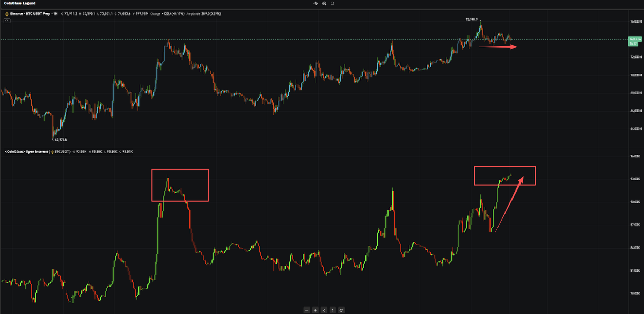Click the CoinGlass Legend title
Viewport: 644px width, 314px height.
[20, 3]
